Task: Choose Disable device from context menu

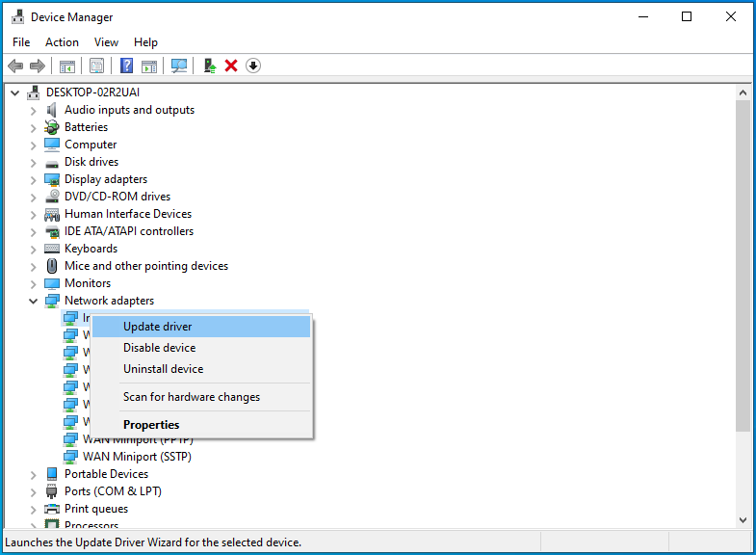Action: (201, 348)
